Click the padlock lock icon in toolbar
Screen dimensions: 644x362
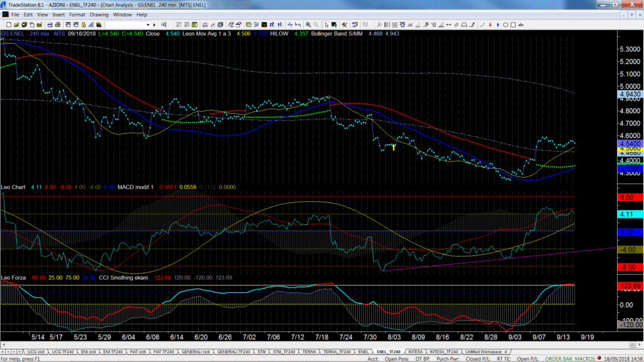[84, 25]
